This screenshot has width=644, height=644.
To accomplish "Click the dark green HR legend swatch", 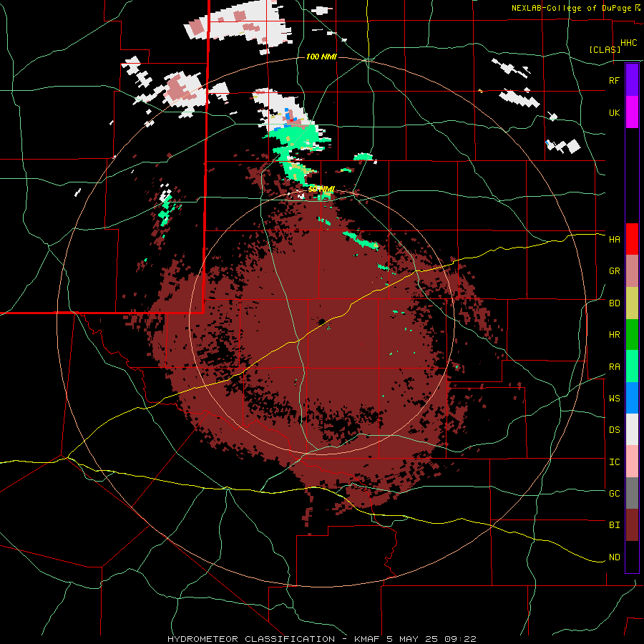I will (632, 335).
